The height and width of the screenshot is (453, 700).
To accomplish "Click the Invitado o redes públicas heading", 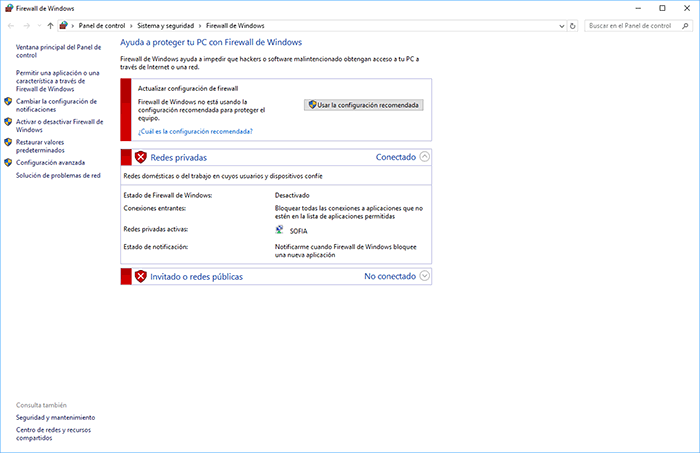I will click(196, 277).
